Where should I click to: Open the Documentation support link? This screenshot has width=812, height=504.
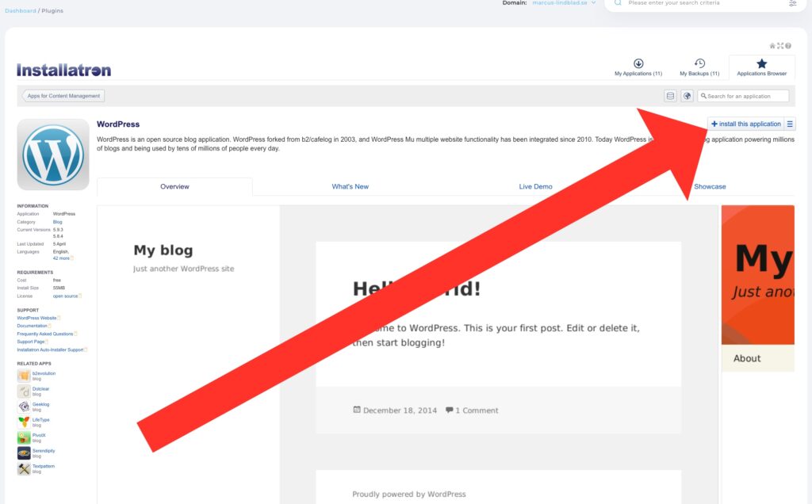tap(32, 326)
